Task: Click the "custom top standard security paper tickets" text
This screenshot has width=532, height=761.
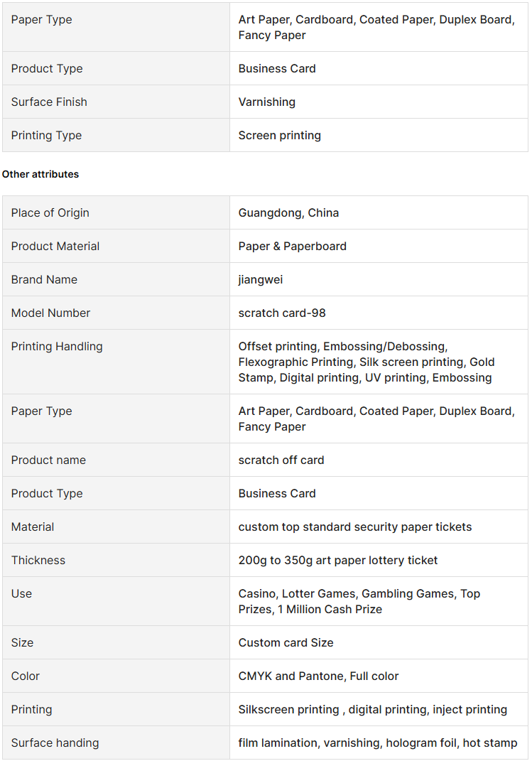Action: coord(355,527)
